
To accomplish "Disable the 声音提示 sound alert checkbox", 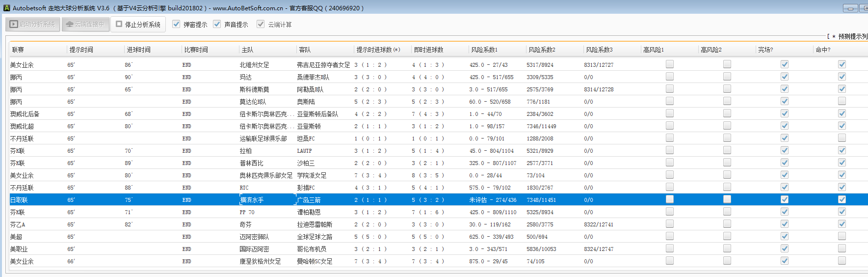I will pos(217,24).
